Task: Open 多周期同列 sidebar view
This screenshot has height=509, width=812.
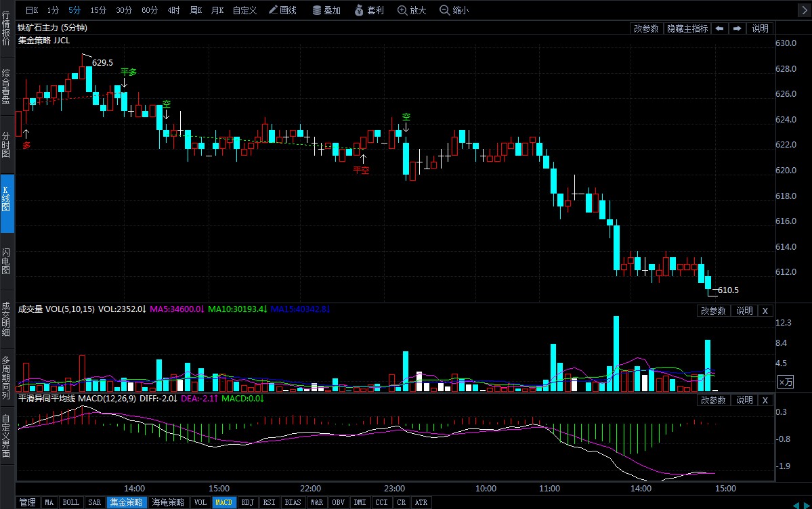Action: tap(6, 378)
